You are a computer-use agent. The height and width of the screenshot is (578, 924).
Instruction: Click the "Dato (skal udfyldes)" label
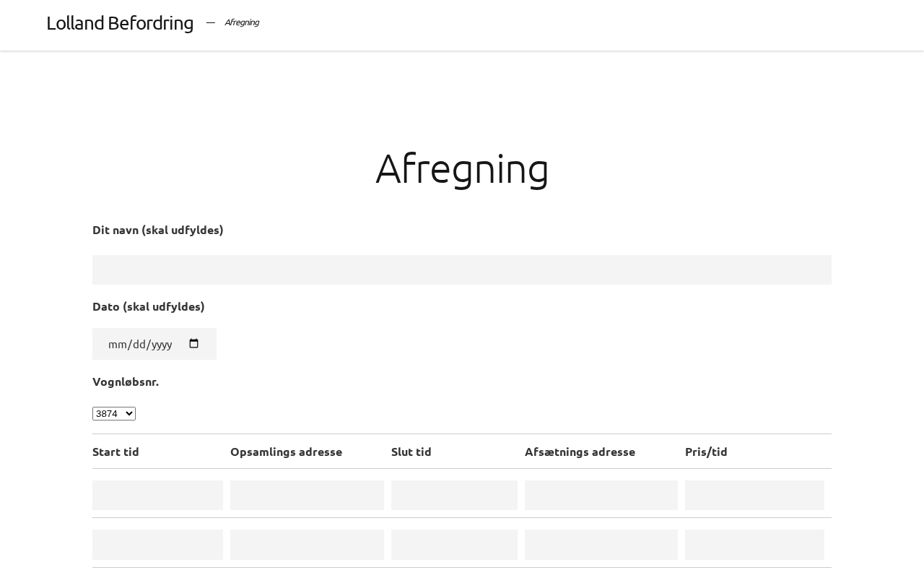149,306
